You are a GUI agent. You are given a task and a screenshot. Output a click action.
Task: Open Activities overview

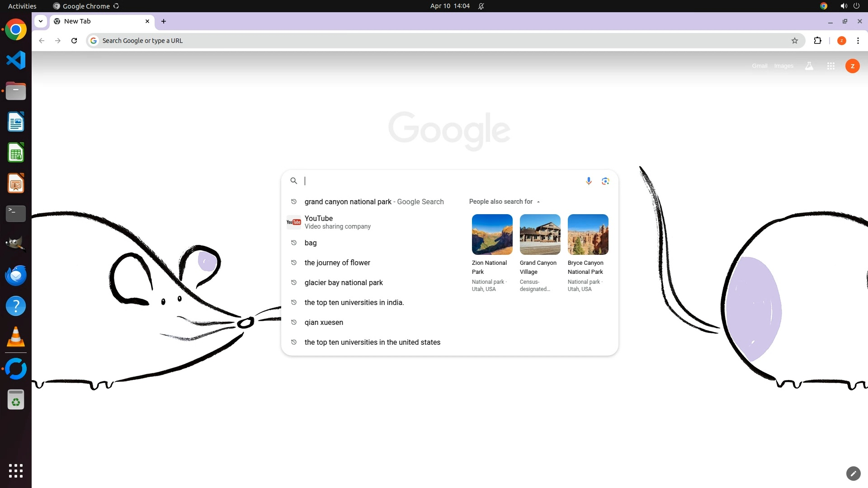(22, 6)
